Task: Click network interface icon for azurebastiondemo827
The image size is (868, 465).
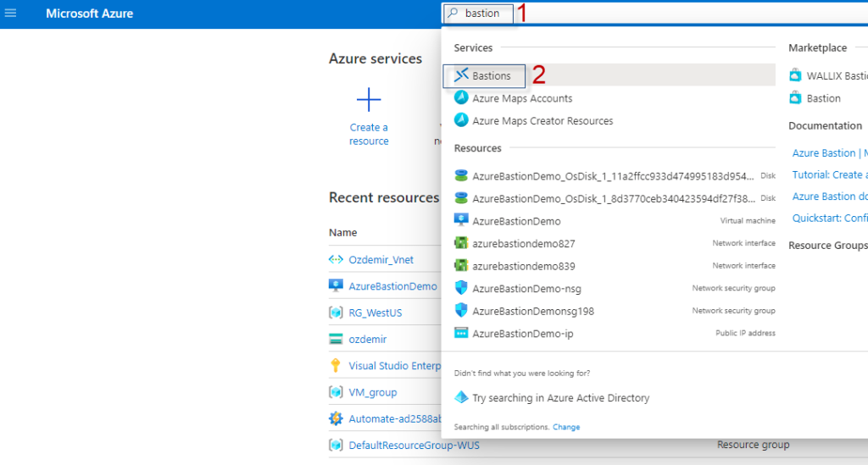Action: 461,243
